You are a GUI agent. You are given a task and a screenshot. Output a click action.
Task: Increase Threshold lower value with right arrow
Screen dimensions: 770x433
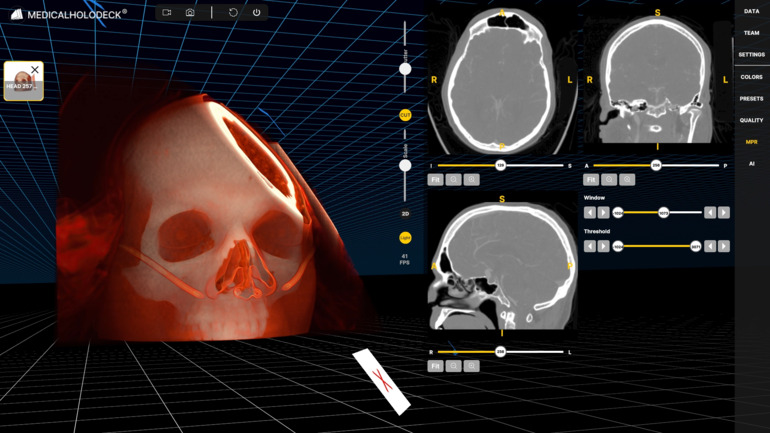click(x=604, y=246)
